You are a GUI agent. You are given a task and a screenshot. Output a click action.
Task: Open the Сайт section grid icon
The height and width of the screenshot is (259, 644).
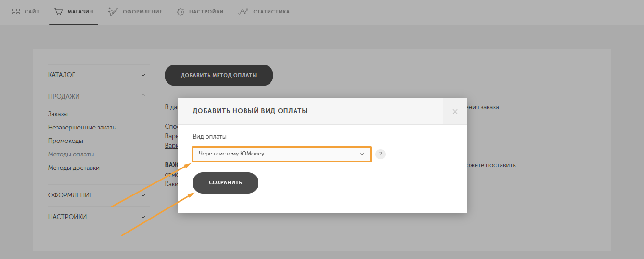pyautogui.click(x=16, y=12)
